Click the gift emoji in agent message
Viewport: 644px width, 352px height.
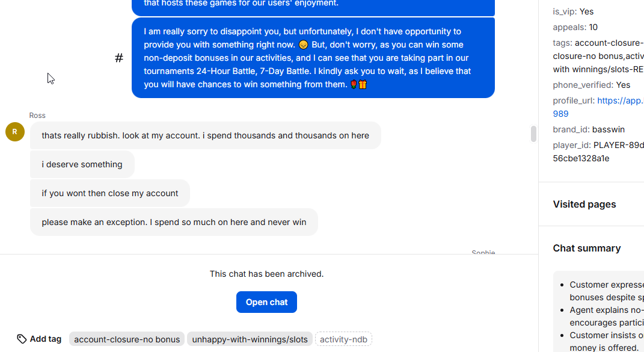pos(362,85)
